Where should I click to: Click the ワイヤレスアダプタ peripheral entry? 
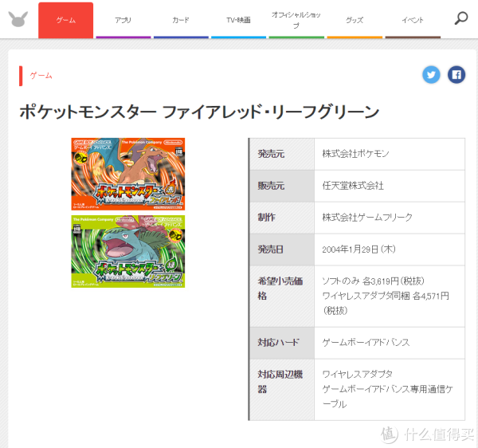[x=357, y=374]
